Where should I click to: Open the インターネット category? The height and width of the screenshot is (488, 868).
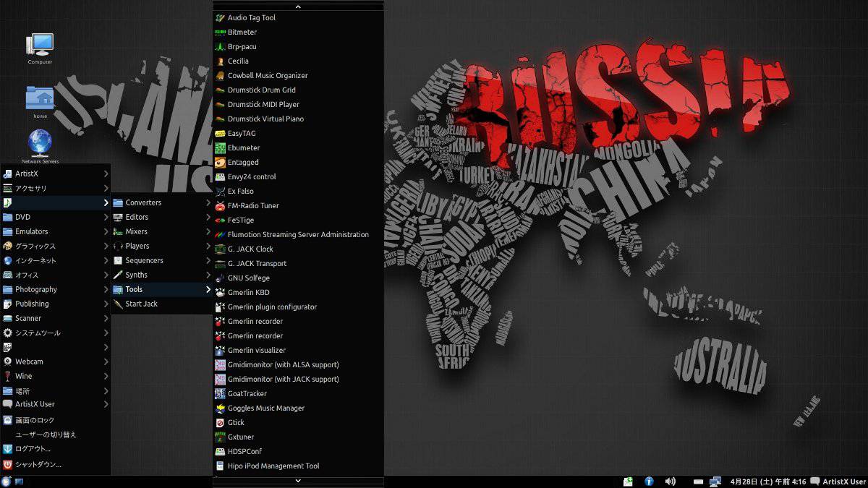(56, 260)
